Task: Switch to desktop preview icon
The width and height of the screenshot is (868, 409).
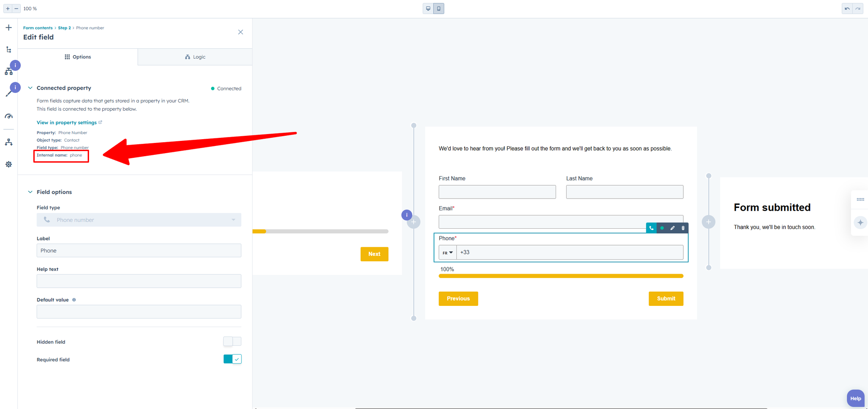Action: [x=428, y=8]
